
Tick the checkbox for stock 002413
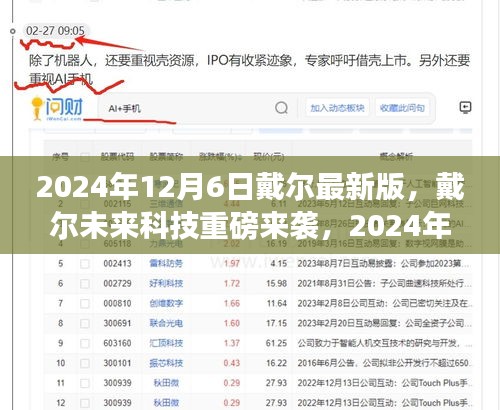[x=85, y=264]
